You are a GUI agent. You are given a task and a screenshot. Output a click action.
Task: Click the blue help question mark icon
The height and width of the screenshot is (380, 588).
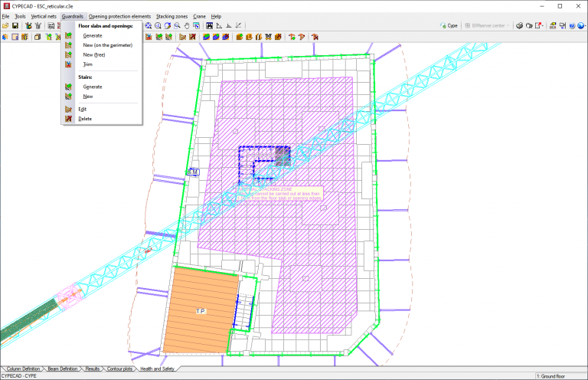(x=572, y=26)
